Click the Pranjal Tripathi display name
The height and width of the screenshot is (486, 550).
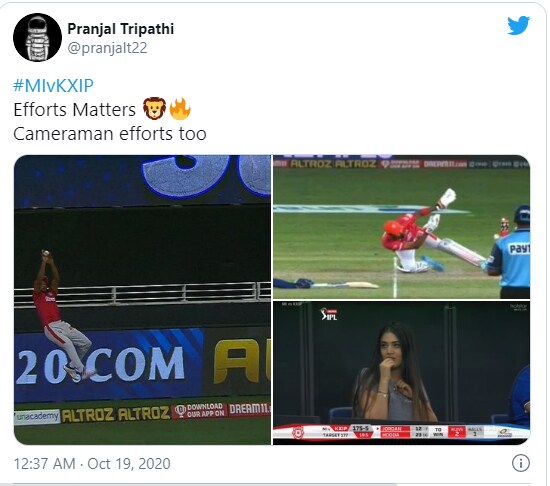pyautogui.click(x=120, y=29)
